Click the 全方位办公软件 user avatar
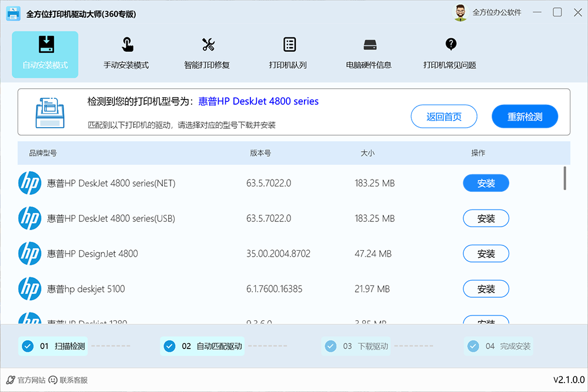 click(x=460, y=13)
